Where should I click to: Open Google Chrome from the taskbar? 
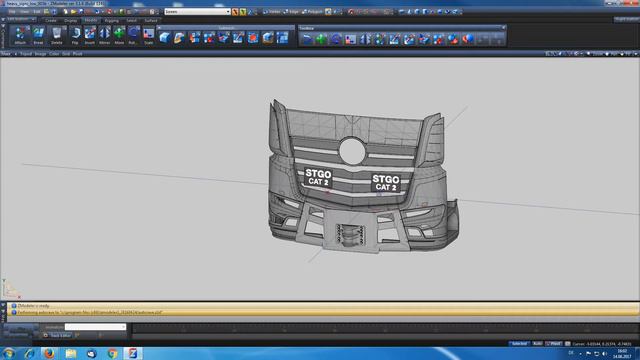[112, 353]
